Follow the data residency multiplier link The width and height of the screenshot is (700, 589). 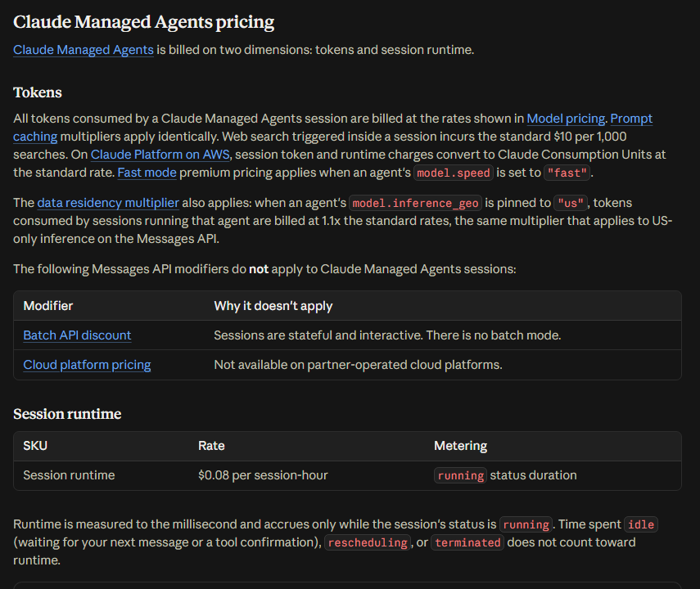tap(108, 203)
